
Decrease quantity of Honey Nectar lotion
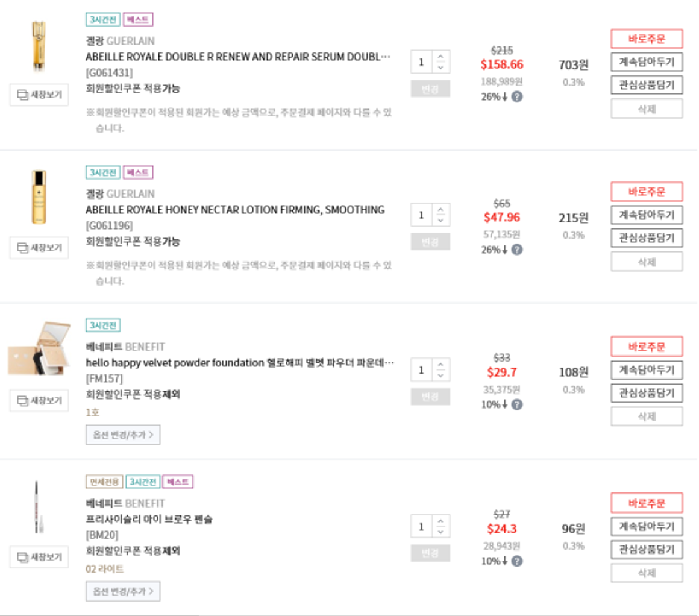(x=441, y=221)
